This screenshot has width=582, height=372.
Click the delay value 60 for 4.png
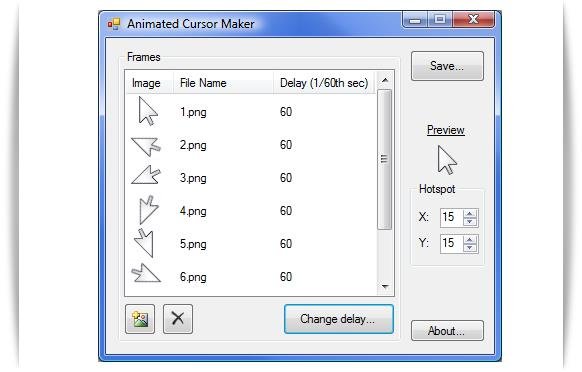286,211
